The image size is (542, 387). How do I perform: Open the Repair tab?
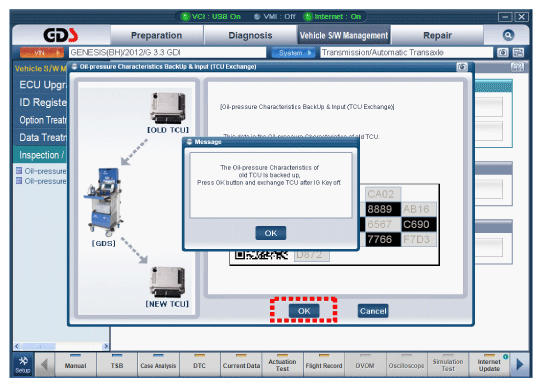pos(437,35)
